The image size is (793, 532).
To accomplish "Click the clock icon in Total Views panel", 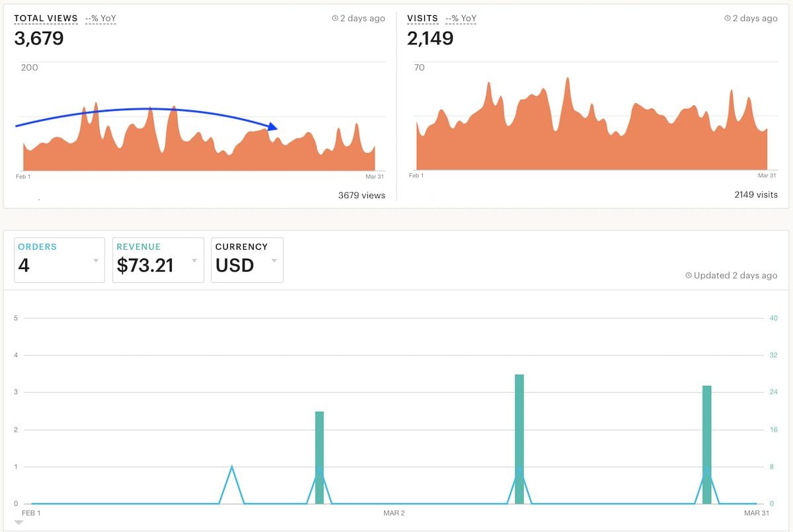I will [x=335, y=19].
